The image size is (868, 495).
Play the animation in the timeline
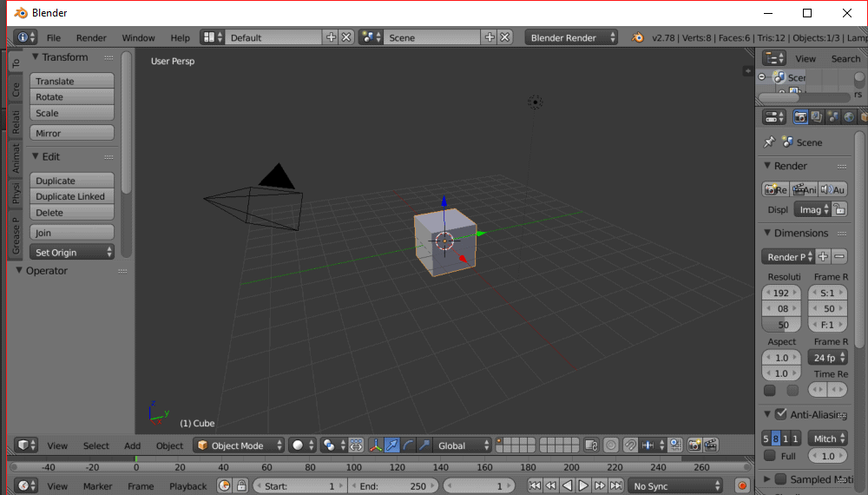(x=584, y=486)
